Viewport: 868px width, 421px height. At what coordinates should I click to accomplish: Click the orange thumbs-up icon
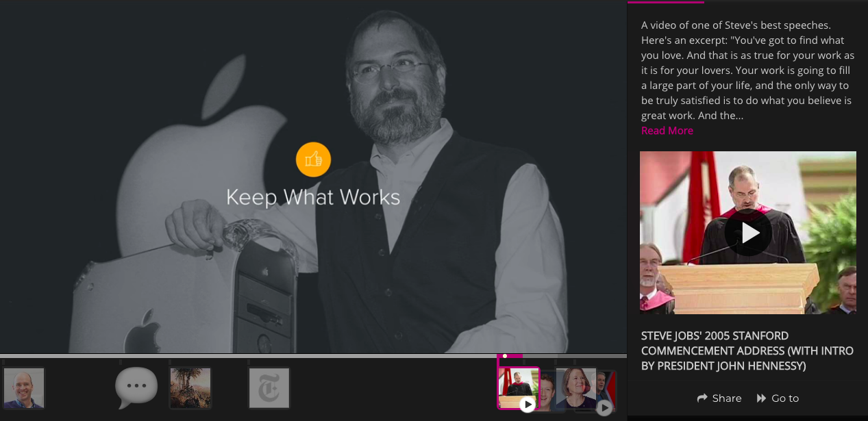(313, 160)
